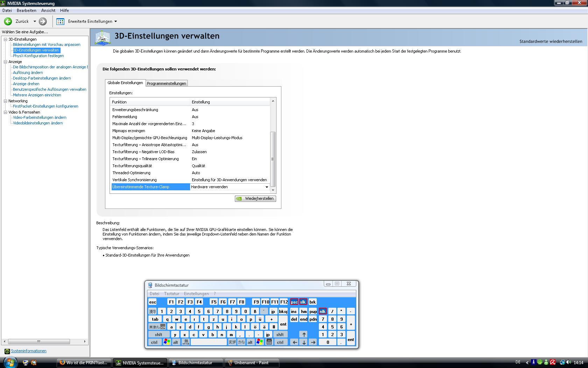
Task: Open the Datei menu in NVIDIA Systemsteuerung
Action: click(7, 11)
